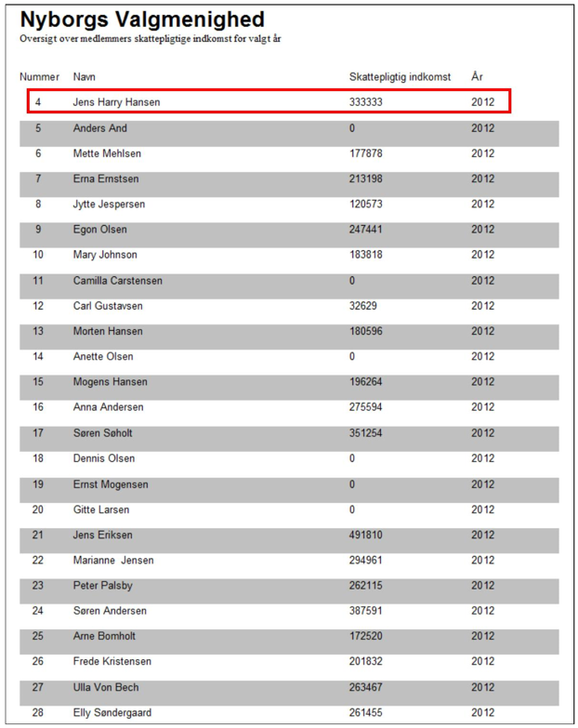Click the name Søren Søholt
This screenshot has height=728, width=578.
(x=102, y=433)
